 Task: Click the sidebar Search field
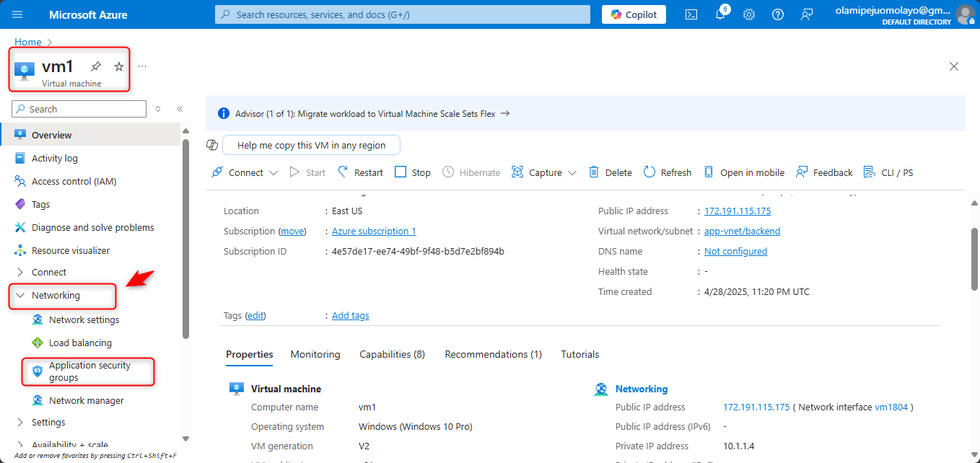(79, 109)
